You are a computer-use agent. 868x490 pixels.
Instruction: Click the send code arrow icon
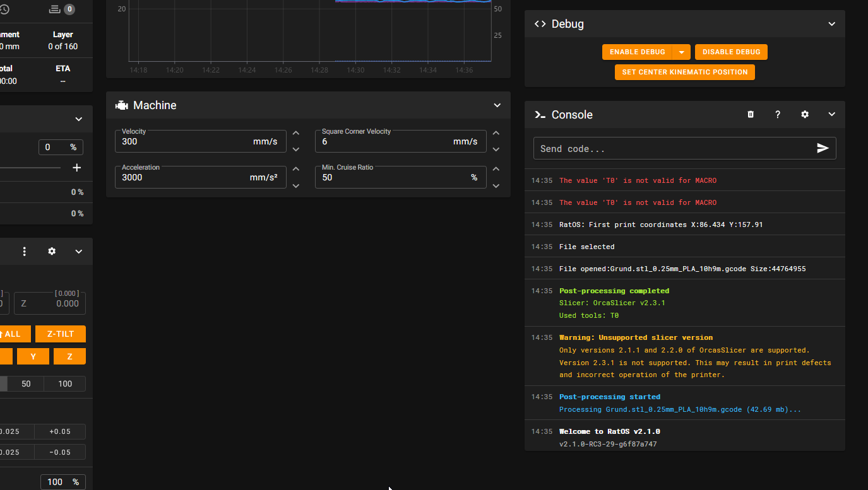[x=823, y=148]
